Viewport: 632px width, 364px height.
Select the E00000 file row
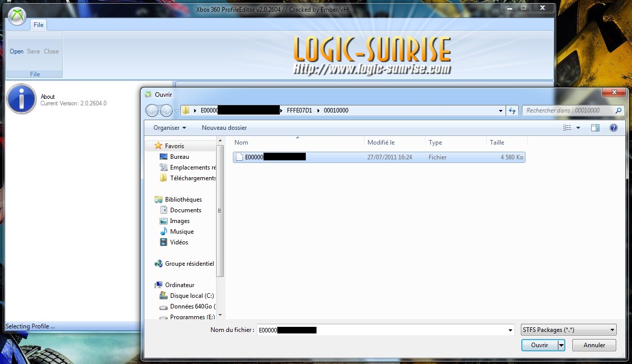[x=379, y=157]
